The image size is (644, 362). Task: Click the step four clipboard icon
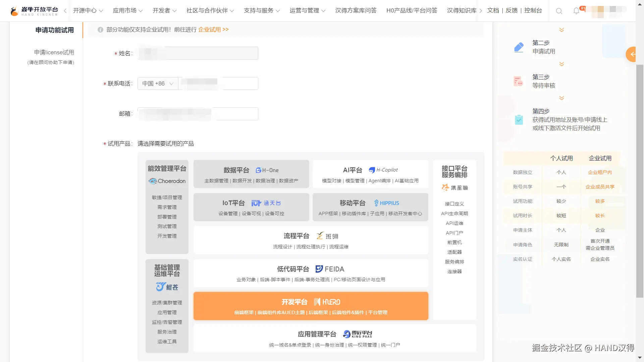tap(519, 119)
